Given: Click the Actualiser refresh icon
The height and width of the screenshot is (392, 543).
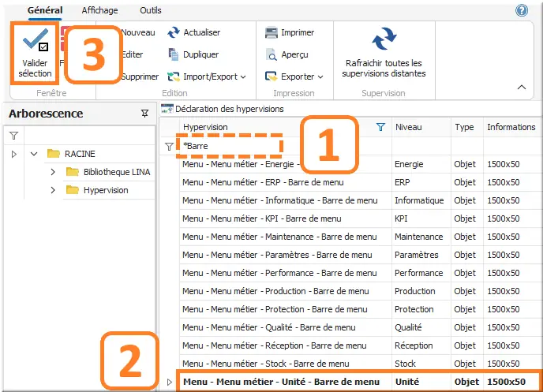Looking at the screenshot, I should 174,32.
